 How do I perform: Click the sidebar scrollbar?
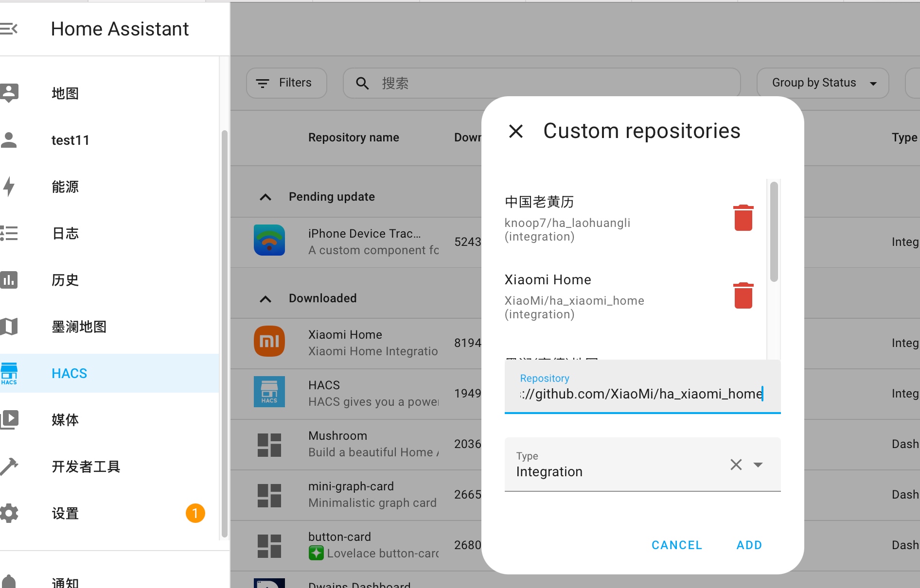pos(224,333)
